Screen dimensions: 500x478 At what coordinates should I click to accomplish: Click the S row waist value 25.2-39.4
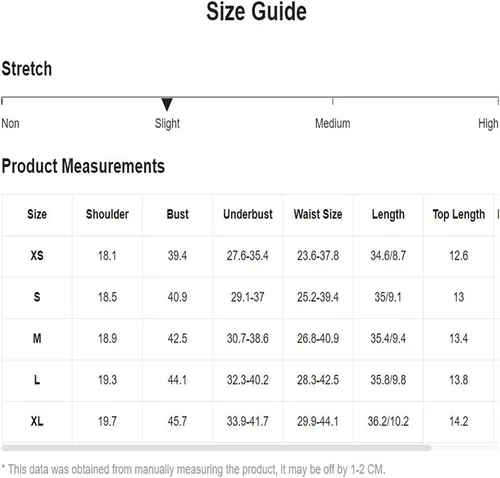click(x=318, y=297)
